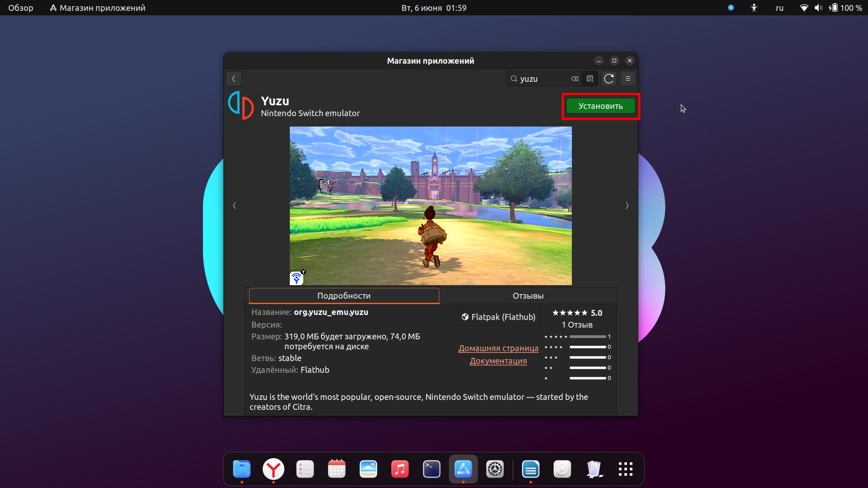Viewport: 868px width, 488px height.
Task: Click the search magnifier icon
Action: pyautogui.click(x=514, y=79)
